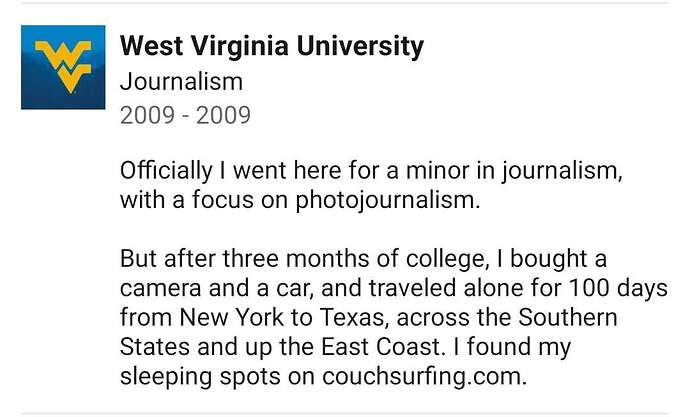Image resolution: width=690 pixels, height=417 pixels.
Task: Select the ending year 2009
Action: click(224, 115)
